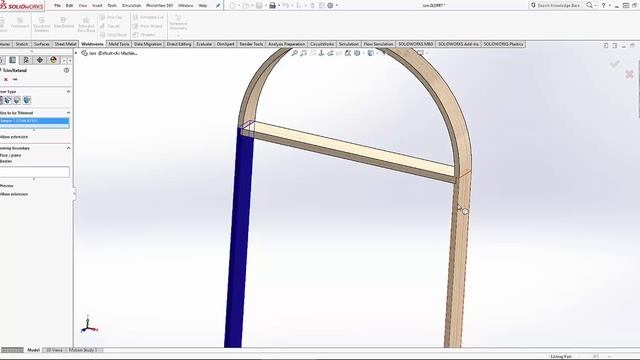Collapse the Bodies to be Trimmed section
The height and width of the screenshot is (360, 640).
coord(68,113)
